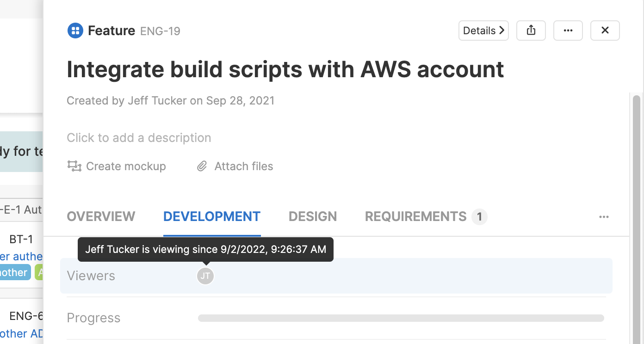644x344 pixels.
Task: Open the more options ellipsis menu
Action: 568,31
